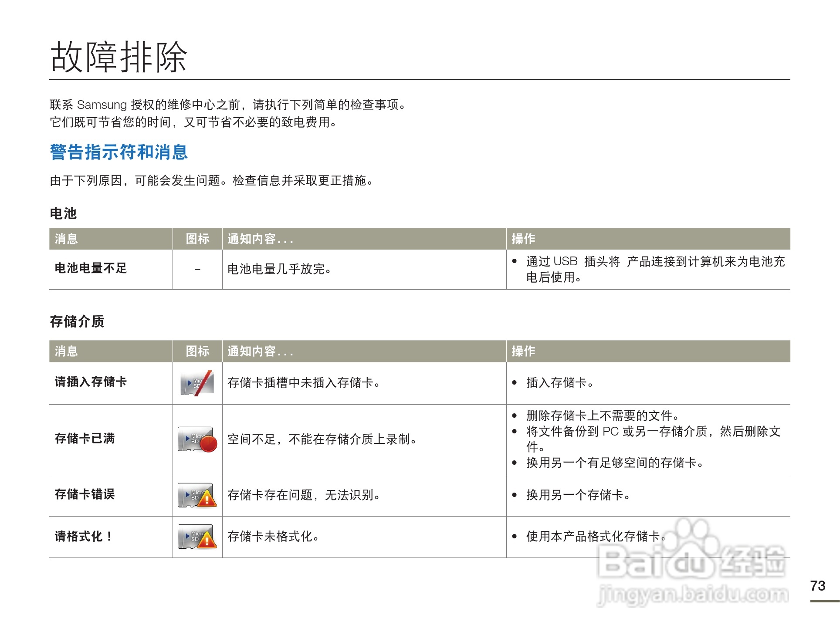
Task: Click the text 存储卡未格式化。
Action: pos(274,537)
